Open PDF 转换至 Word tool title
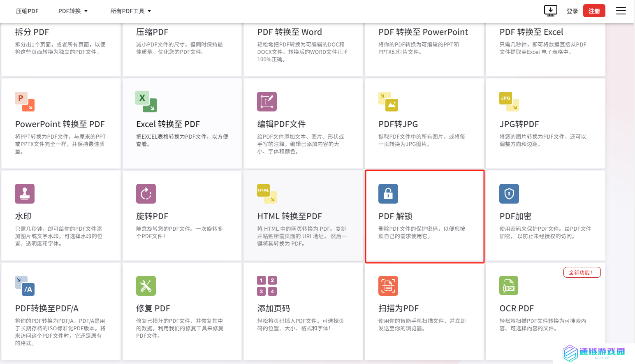Screen dimensions: 635x364 tap(290, 32)
